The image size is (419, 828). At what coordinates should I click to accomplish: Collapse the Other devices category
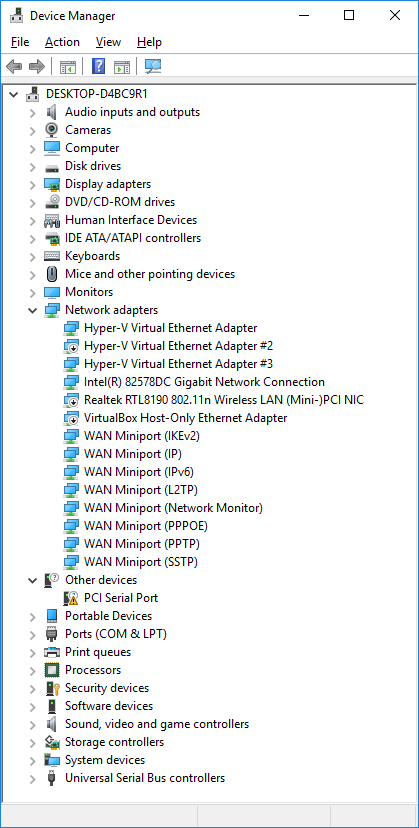(x=33, y=580)
